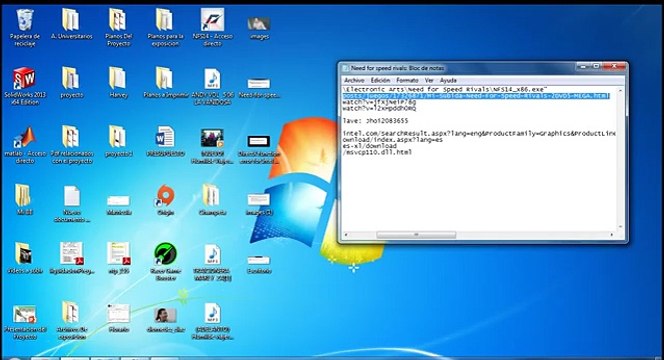Open the Planos Del Proyecto folder
The width and height of the screenshot is (664, 360).
[118, 28]
